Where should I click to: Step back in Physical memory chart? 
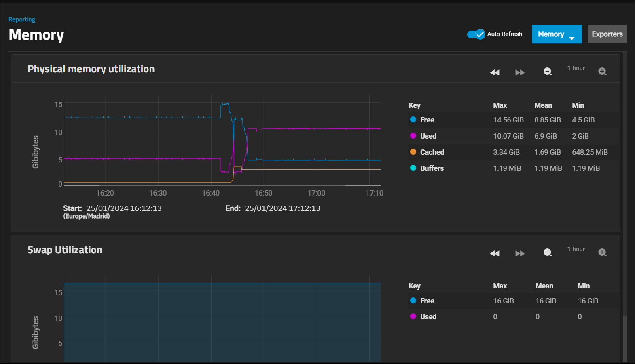495,72
